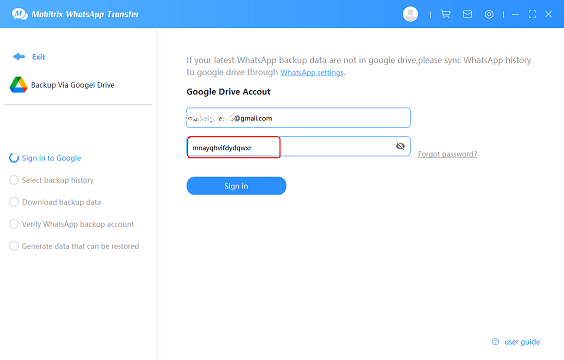Screen dimensions: 564x360
Task: Click the blue back arrow icon
Action: (x=19, y=57)
